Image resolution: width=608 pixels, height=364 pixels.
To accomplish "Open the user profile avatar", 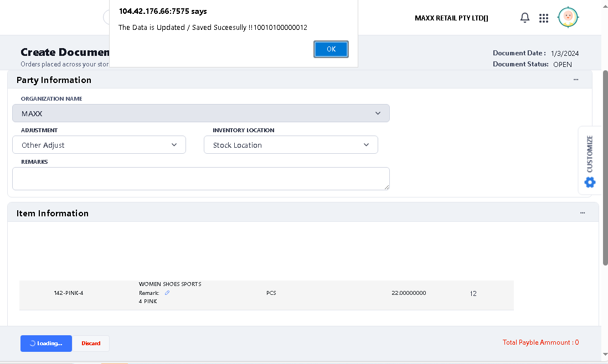I will pos(568,17).
